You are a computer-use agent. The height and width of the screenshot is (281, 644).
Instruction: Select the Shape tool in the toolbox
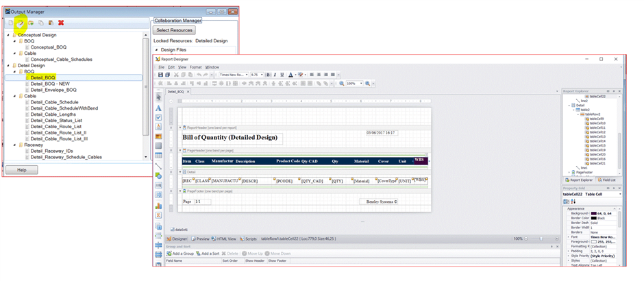coord(158,175)
